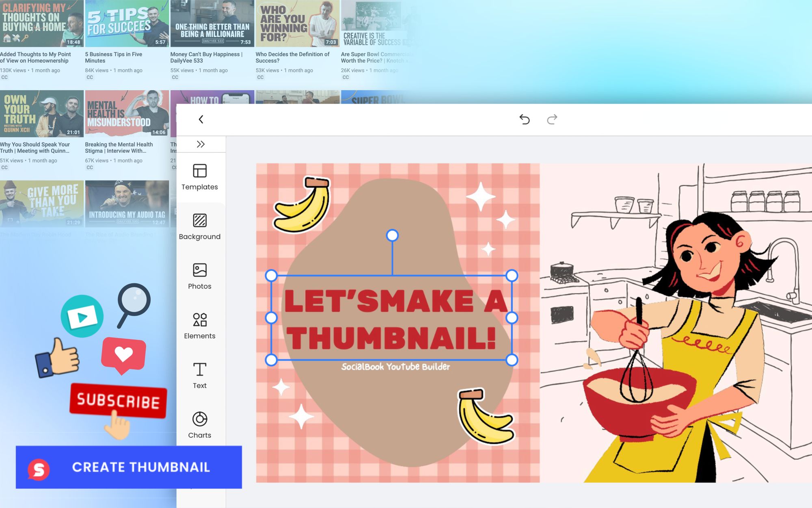Click CC badge under Mental Health Stigma video
Viewport: 812px width, 508px height.
(90, 167)
